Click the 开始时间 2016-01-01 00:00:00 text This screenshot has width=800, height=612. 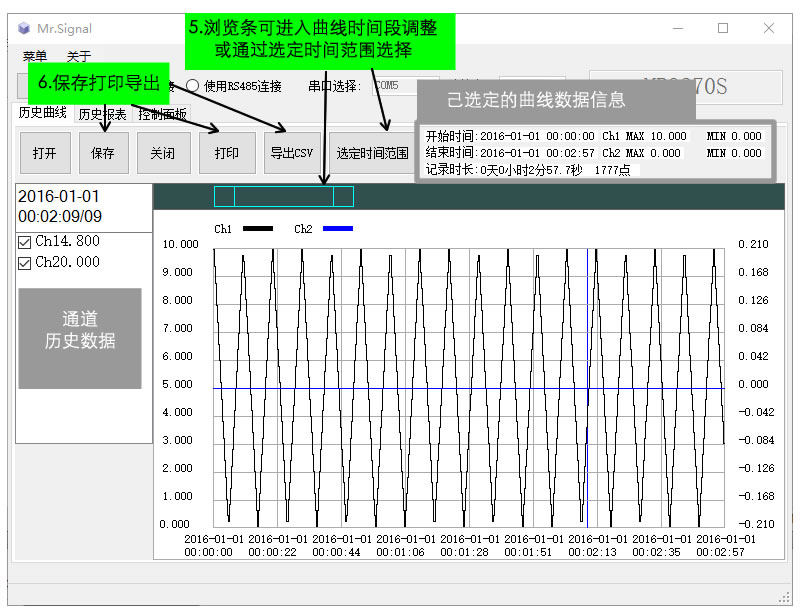(x=510, y=136)
